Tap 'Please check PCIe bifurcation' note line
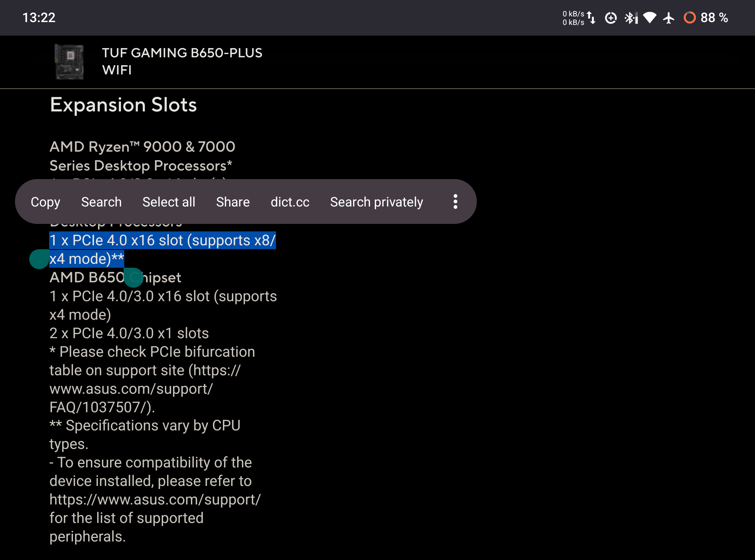The height and width of the screenshot is (560, 755). click(x=152, y=352)
